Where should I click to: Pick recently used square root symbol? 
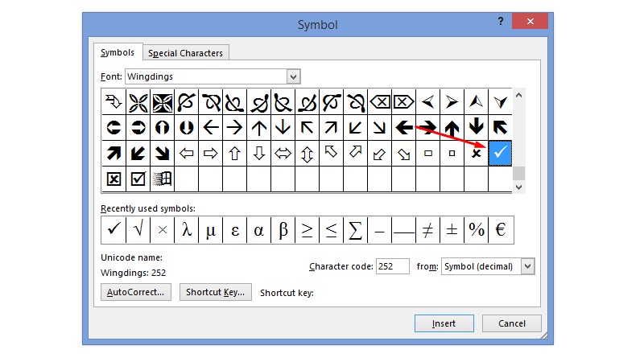point(138,230)
